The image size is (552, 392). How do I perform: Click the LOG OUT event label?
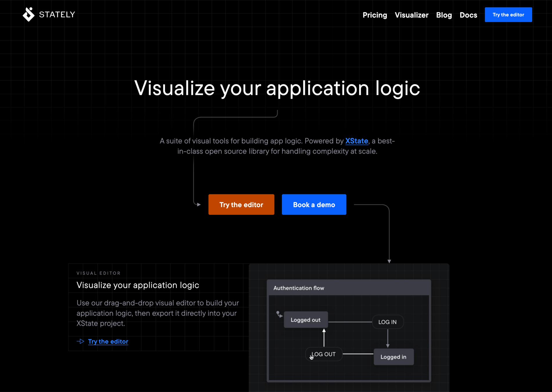coord(324,354)
